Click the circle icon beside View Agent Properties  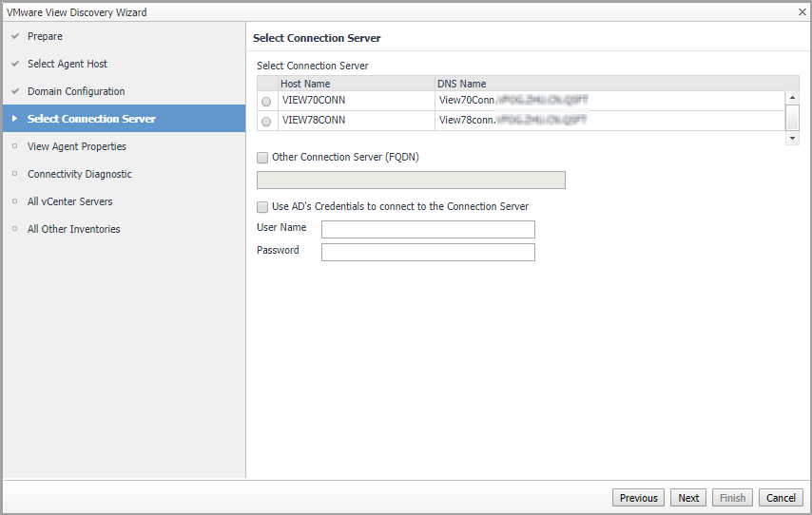15,146
